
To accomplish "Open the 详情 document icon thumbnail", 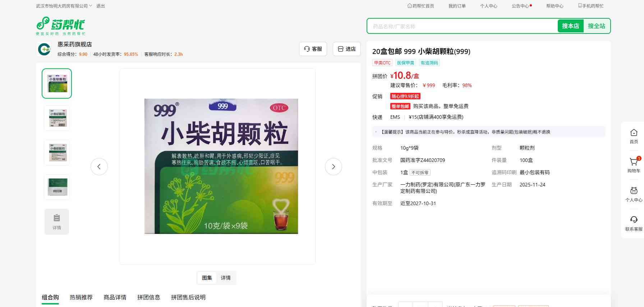I will (x=57, y=221).
